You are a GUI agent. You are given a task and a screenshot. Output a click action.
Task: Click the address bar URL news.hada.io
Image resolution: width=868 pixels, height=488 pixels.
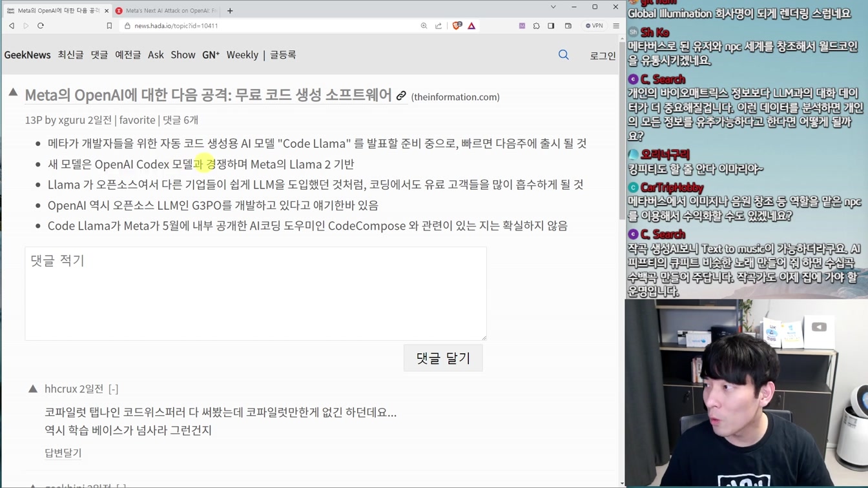click(176, 26)
